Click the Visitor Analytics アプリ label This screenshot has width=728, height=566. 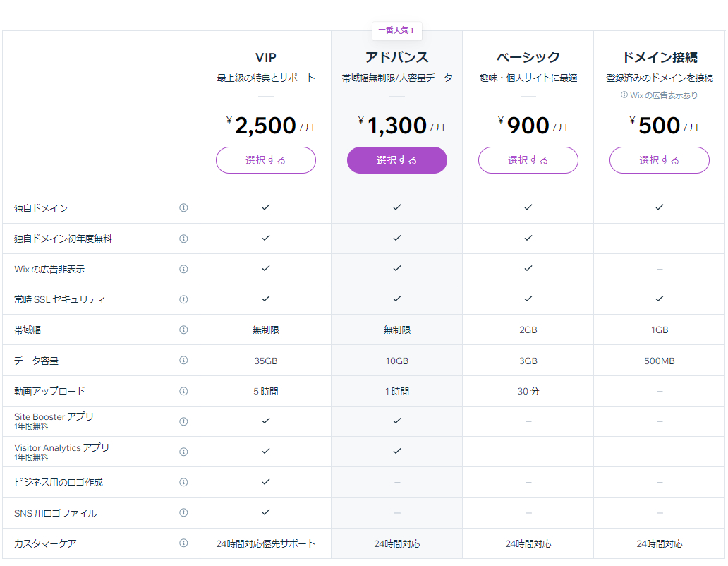pyautogui.click(x=62, y=447)
